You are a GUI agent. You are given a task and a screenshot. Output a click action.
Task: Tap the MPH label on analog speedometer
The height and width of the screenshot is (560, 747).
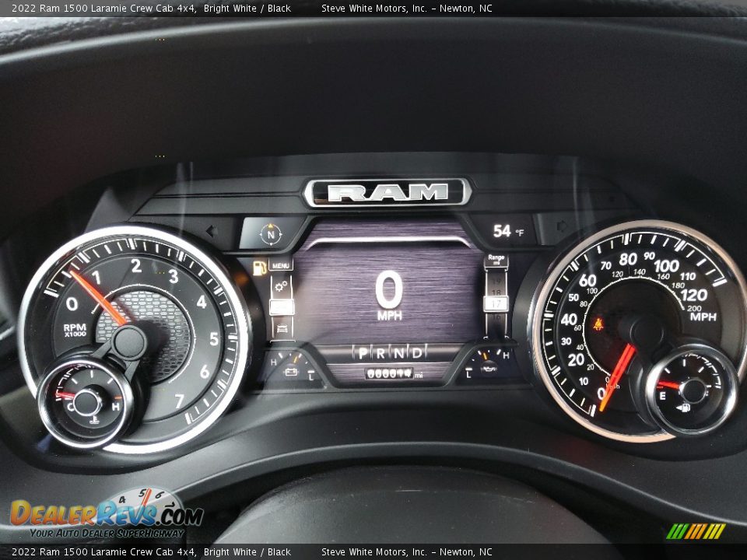[703, 317]
